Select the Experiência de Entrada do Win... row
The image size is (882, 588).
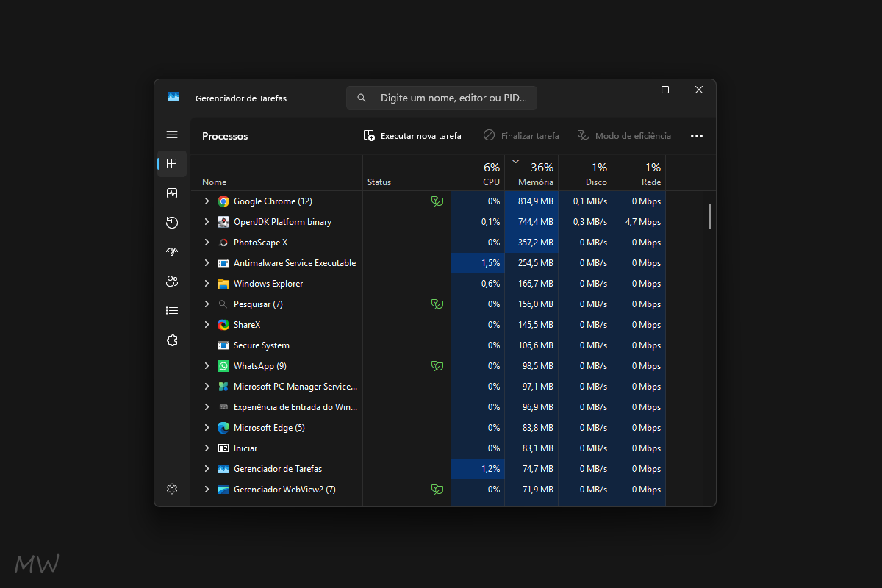[x=429, y=407]
